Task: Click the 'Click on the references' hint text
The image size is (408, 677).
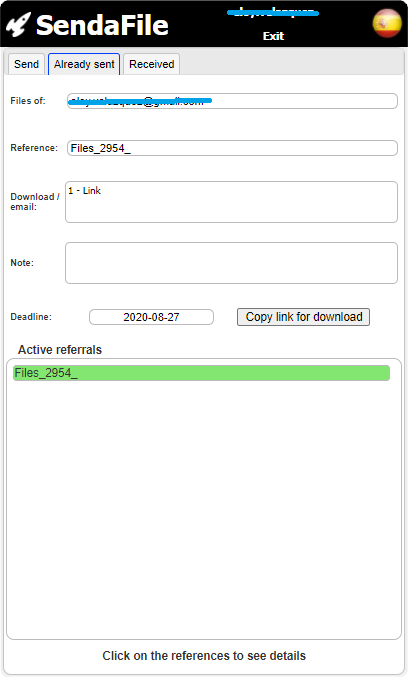Action: [x=204, y=655]
